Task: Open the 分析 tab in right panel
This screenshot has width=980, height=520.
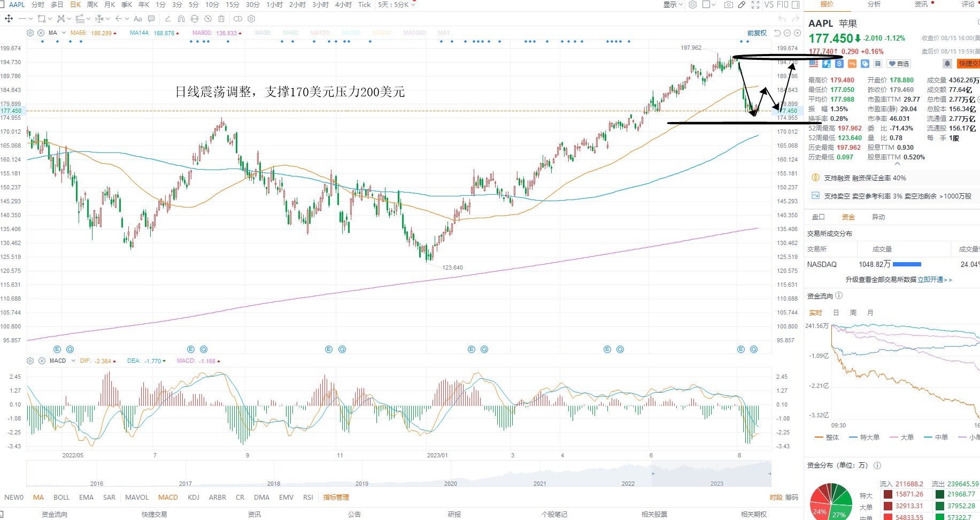Action: pos(874,4)
